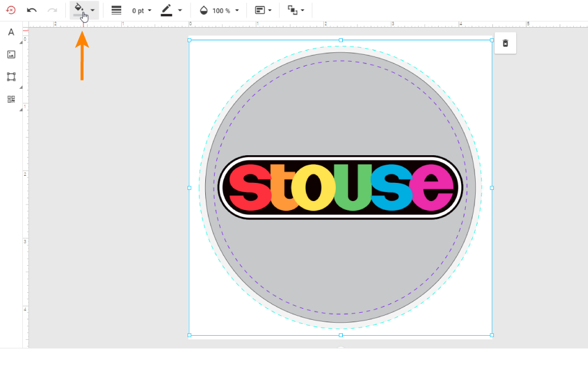Screen dimensions: 588x371
Task: Delete selected object with trash button
Action: click(x=505, y=43)
